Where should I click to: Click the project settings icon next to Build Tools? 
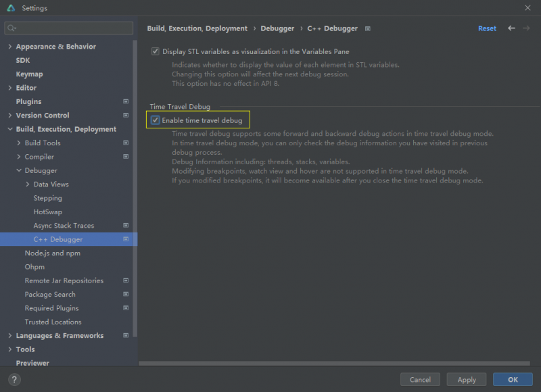pos(126,143)
